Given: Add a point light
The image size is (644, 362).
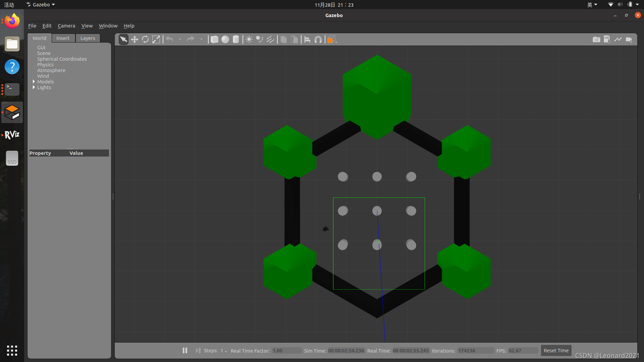Looking at the screenshot, I should click(249, 40).
